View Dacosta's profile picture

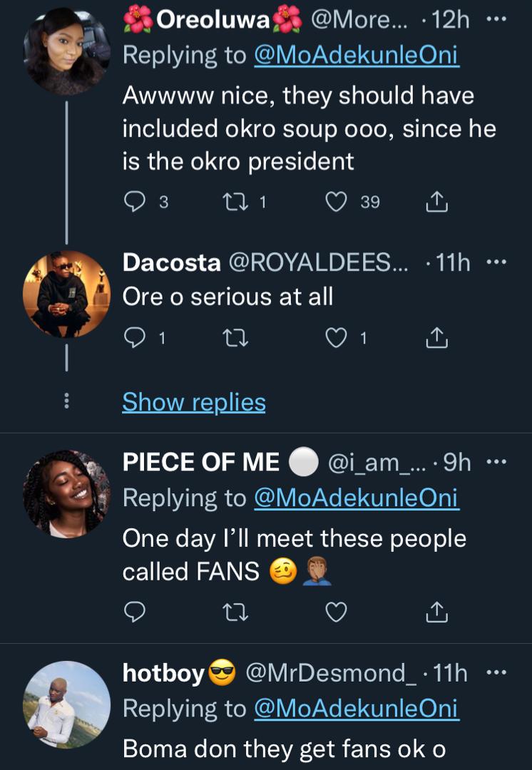point(67,294)
